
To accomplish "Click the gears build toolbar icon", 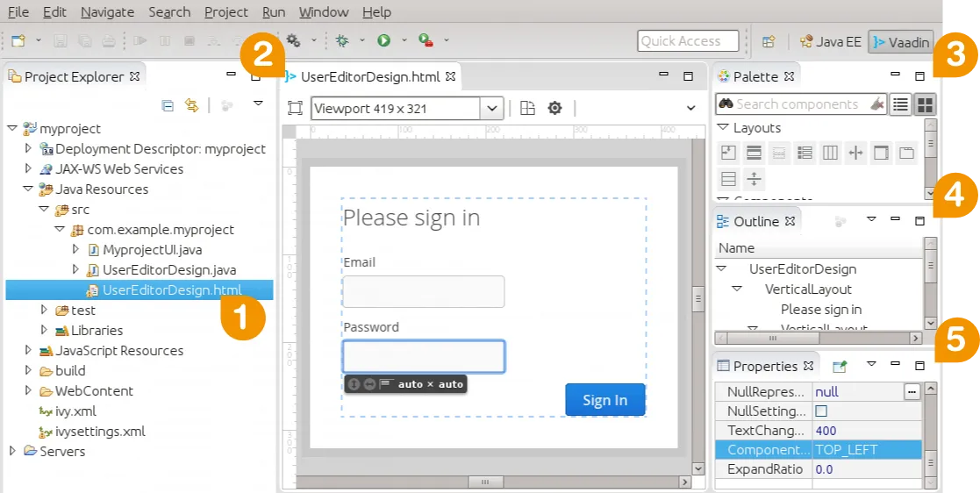I will click(x=294, y=40).
